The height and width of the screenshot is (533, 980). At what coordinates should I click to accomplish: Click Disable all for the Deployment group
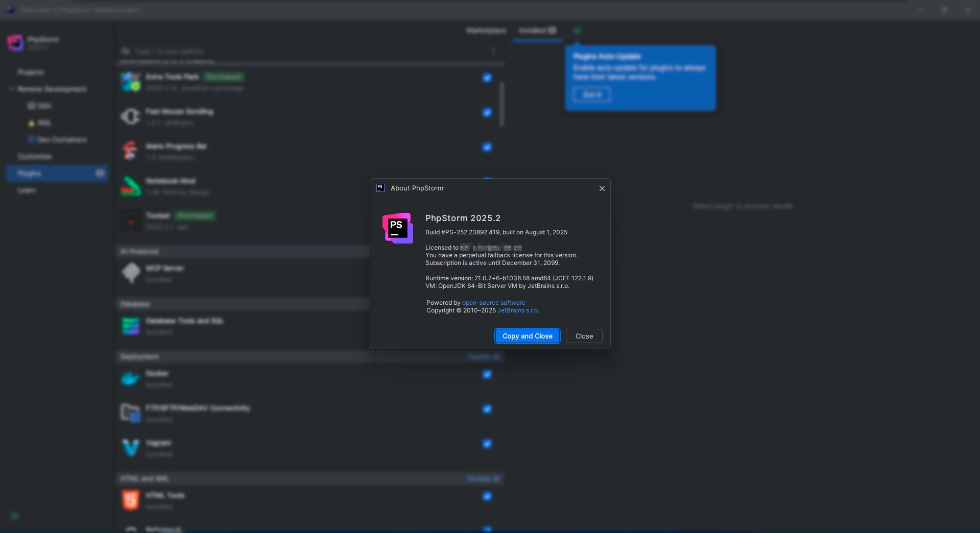click(483, 356)
